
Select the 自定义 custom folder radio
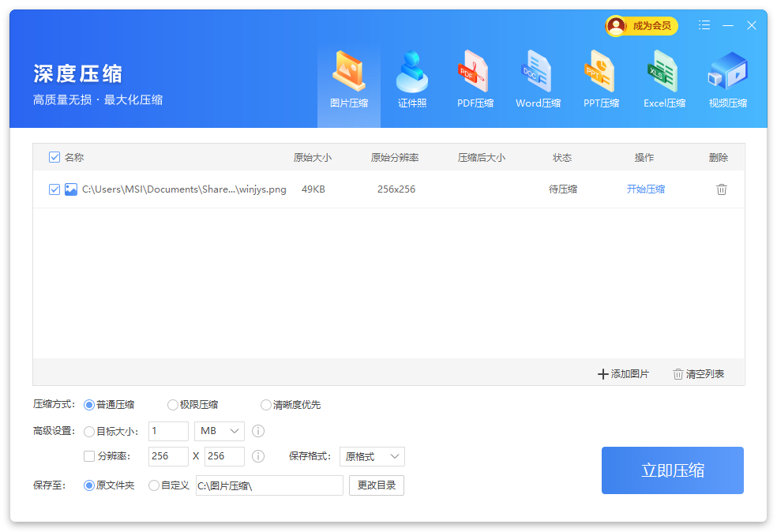point(154,485)
